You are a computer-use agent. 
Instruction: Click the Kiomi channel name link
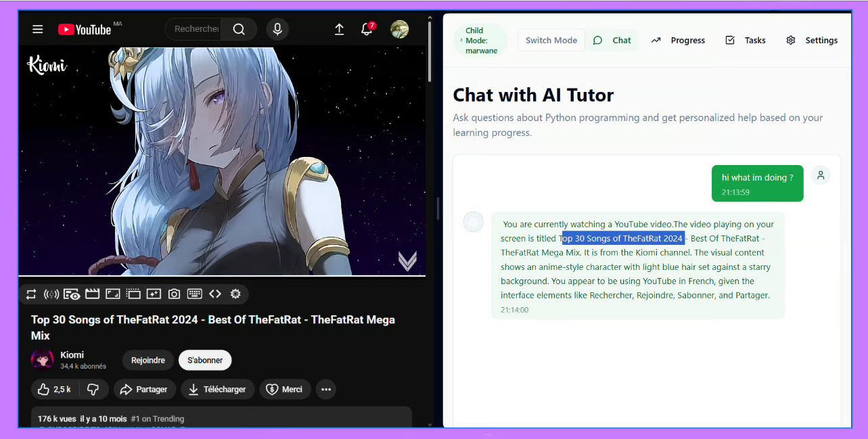(72, 355)
